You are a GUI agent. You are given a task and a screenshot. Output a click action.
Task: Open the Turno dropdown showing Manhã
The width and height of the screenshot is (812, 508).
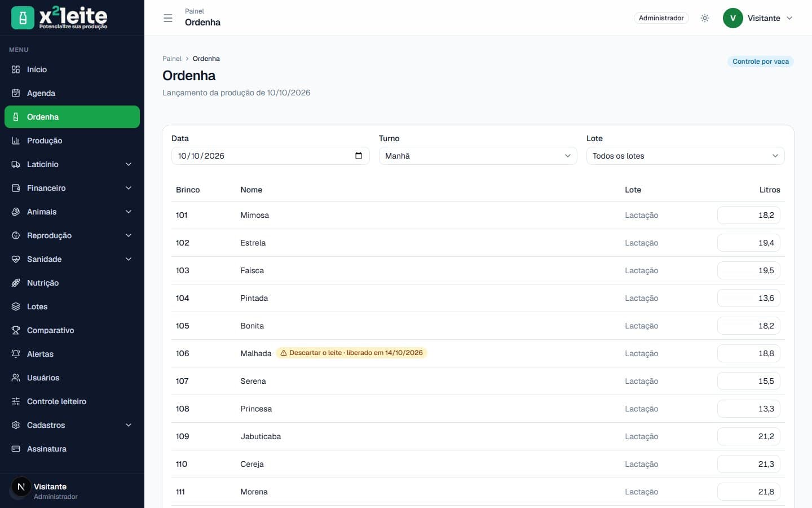(x=478, y=156)
